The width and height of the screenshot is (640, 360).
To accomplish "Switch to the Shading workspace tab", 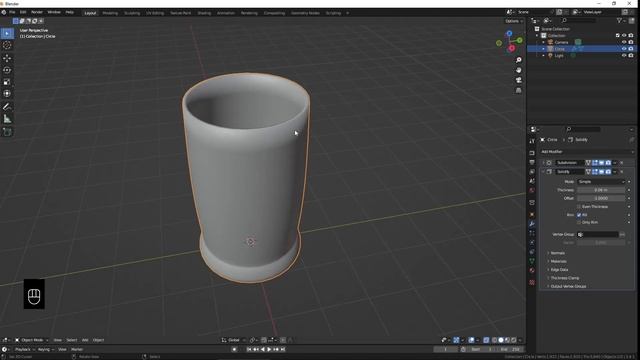I will click(x=204, y=13).
